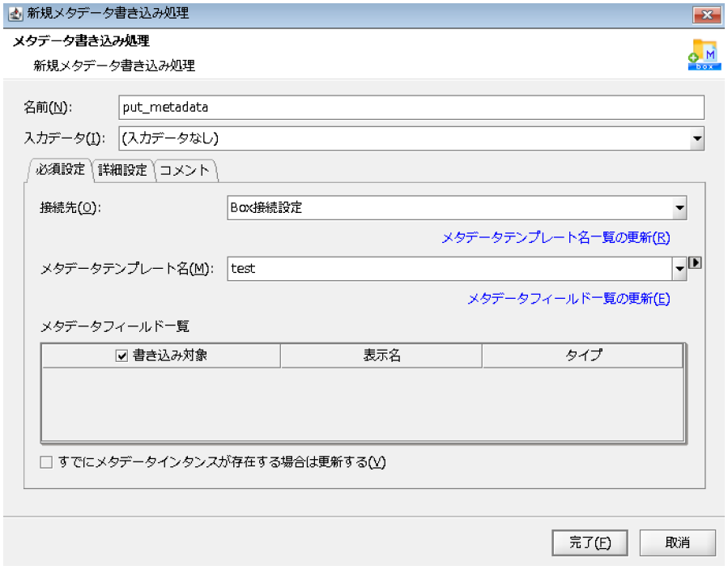Screen dimensions: 728x570
Task: Switch to the 必須設定 tab
Action: click(x=60, y=170)
